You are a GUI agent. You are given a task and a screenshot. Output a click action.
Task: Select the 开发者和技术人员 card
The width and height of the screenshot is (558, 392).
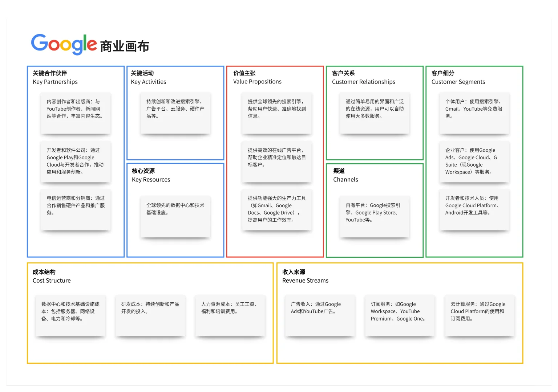(x=474, y=210)
